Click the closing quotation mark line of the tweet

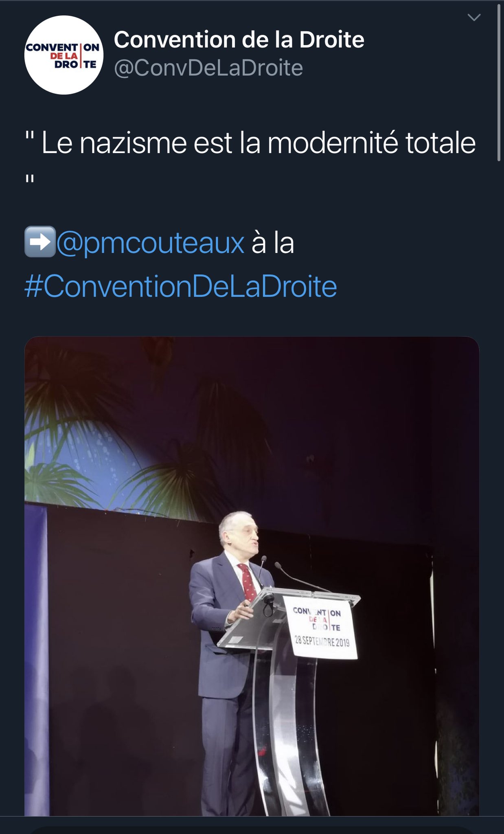30,179
